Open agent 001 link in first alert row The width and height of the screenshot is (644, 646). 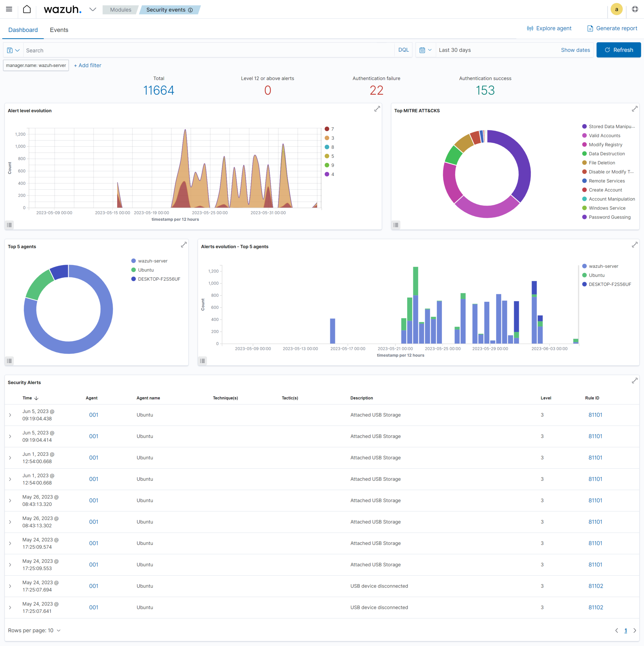pos(94,415)
